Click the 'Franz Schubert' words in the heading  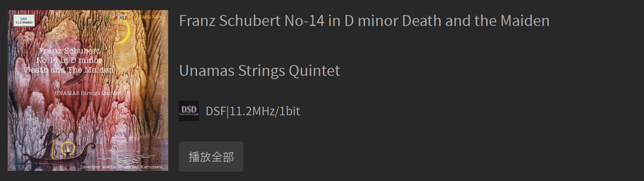pyautogui.click(x=230, y=21)
